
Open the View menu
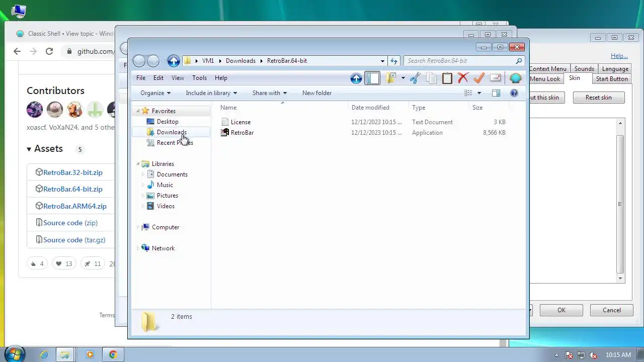click(x=178, y=78)
